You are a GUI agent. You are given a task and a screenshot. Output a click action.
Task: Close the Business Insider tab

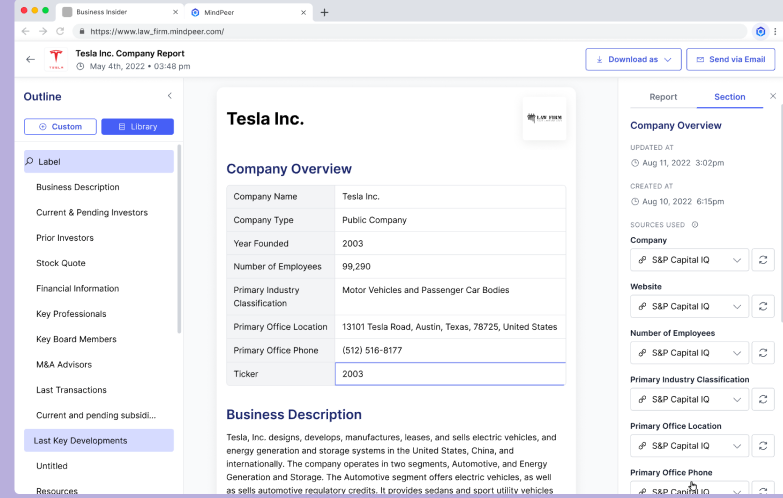(175, 12)
